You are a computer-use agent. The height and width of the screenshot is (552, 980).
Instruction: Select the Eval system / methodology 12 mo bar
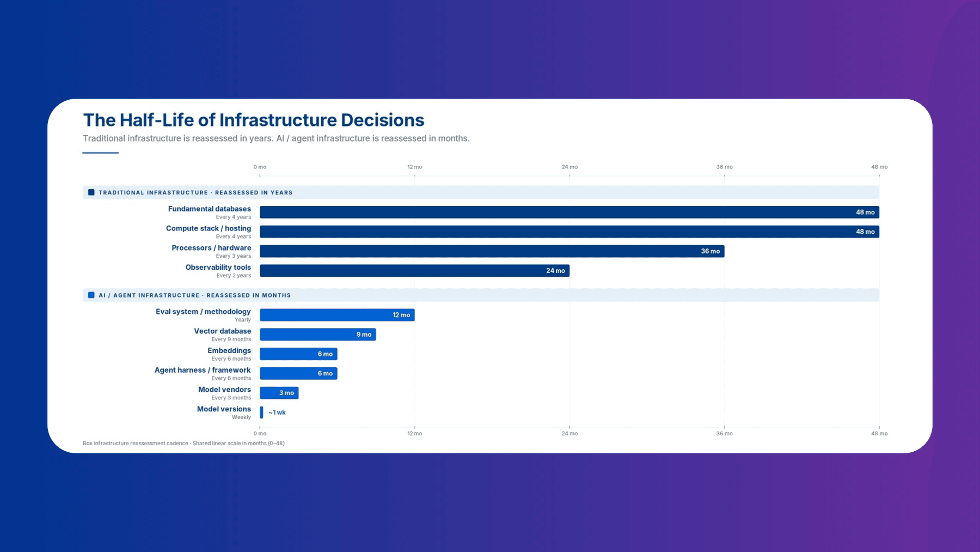[337, 315]
